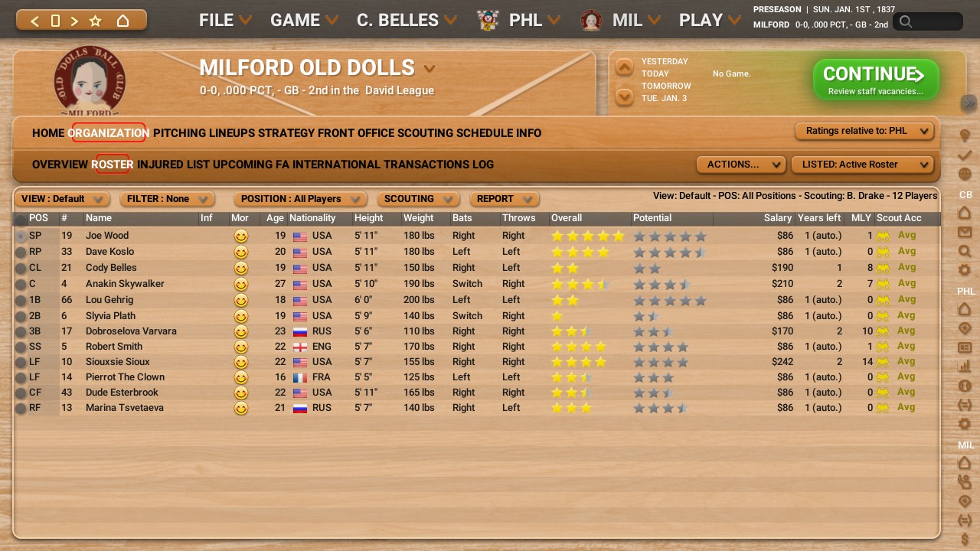The width and height of the screenshot is (980, 551).
Task: Open the FILE menu
Action: pos(225,21)
